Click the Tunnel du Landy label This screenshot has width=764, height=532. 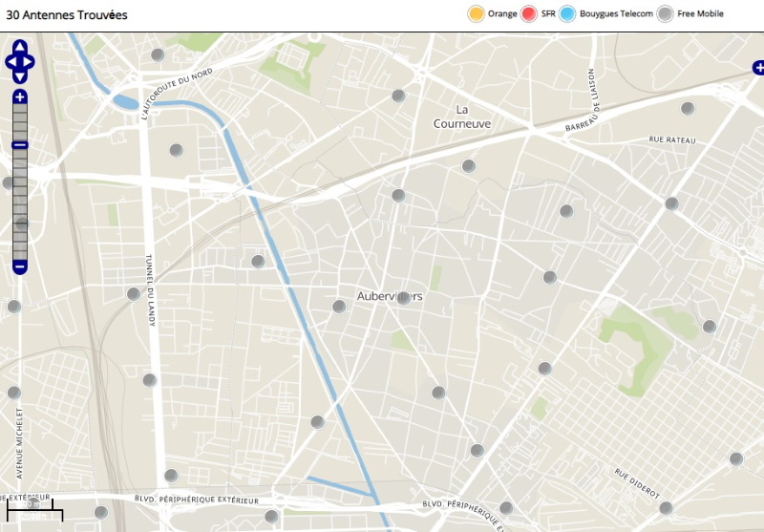(150, 289)
